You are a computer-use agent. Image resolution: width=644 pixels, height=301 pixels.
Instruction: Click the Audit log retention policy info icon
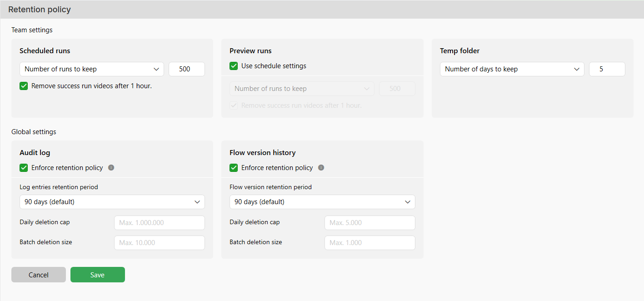(111, 168)
